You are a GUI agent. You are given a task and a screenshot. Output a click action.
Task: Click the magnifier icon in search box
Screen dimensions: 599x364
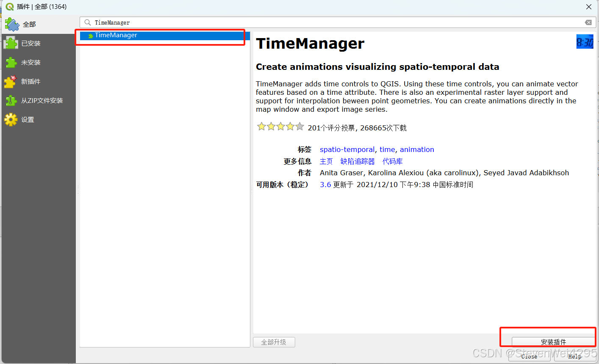click(88, 22)
